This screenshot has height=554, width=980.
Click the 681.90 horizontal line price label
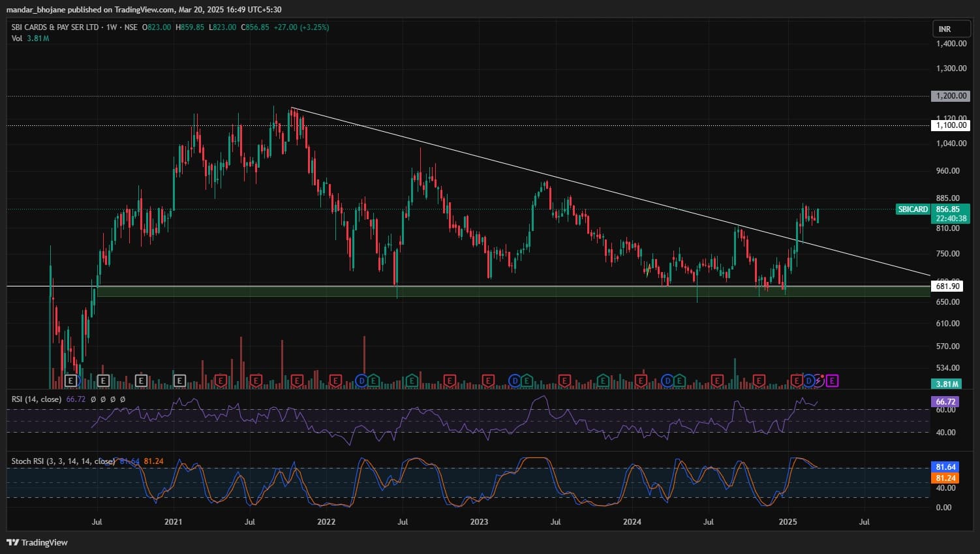point(947,286)
